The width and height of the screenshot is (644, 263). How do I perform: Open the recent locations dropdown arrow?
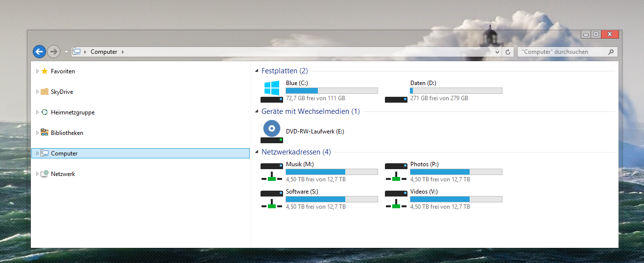[66, 52]
